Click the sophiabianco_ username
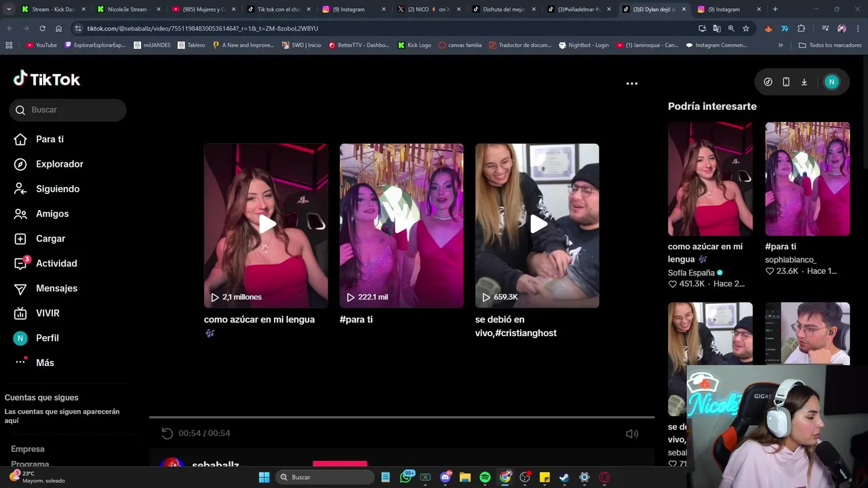This screenshot has height=488, width=868. tap(791, 260)
